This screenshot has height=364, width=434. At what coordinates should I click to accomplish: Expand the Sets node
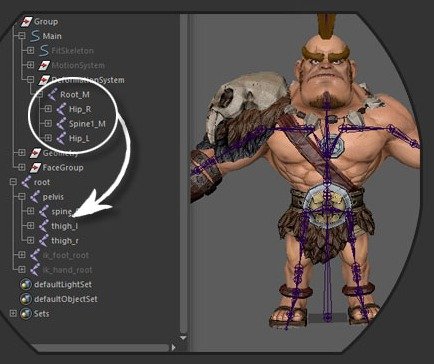pos(13,314)
